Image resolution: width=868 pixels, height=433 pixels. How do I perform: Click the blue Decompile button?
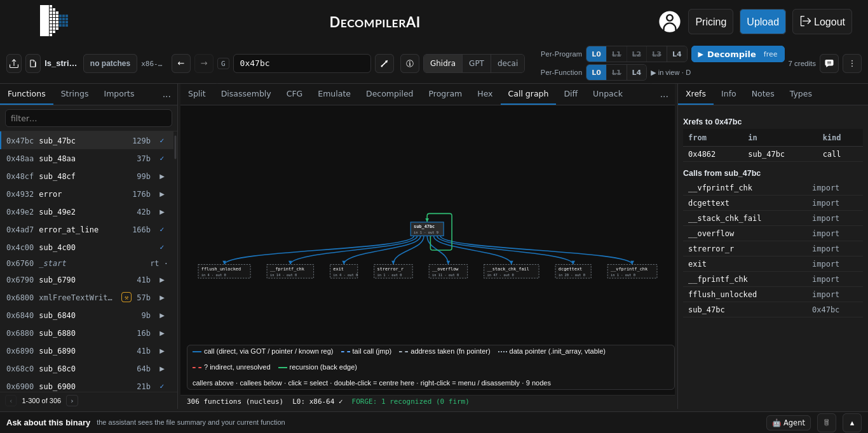[738, 54]
